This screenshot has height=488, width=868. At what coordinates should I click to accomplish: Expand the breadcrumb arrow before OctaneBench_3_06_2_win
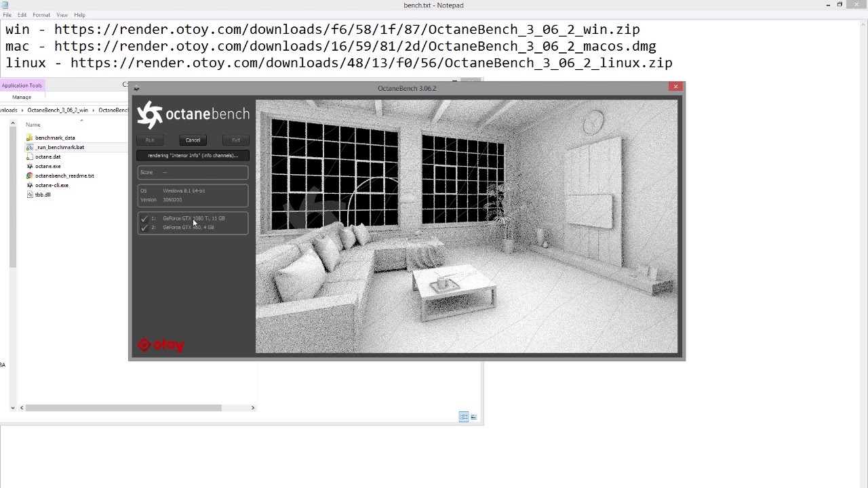[23, 110]
